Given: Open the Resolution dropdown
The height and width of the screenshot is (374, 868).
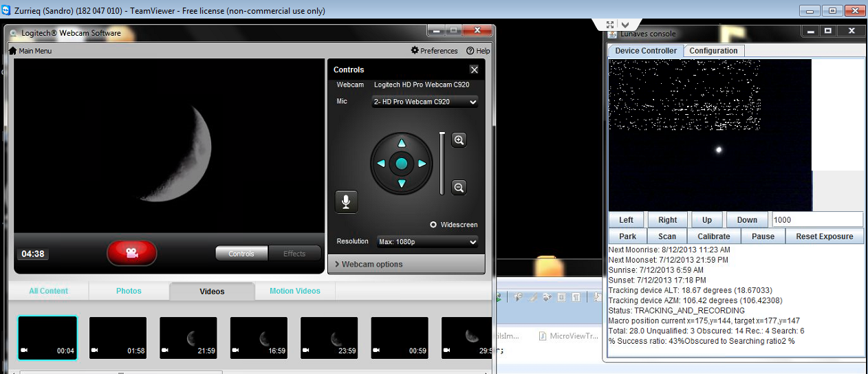Looking at the screenshot, I should point(426,242).
